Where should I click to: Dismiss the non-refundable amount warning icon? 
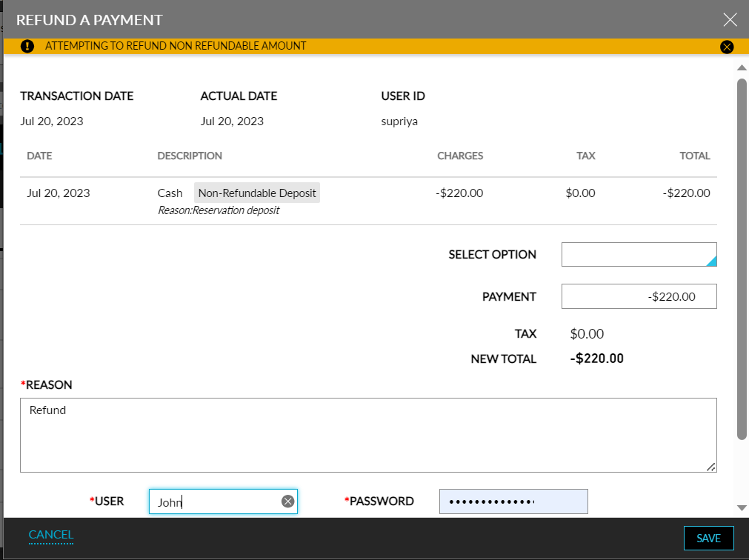tap(727, 46)
